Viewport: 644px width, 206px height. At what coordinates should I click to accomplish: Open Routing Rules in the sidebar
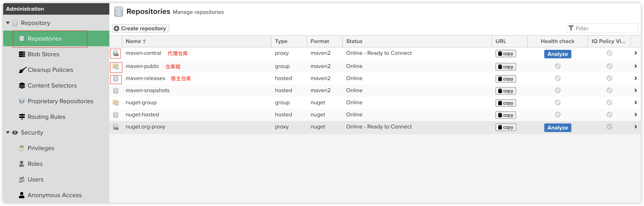tap(56, 117)
